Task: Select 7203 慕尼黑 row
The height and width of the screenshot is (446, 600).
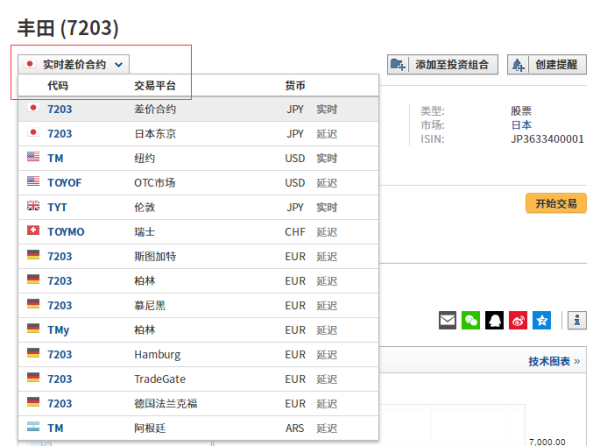Action: (198, 305)
